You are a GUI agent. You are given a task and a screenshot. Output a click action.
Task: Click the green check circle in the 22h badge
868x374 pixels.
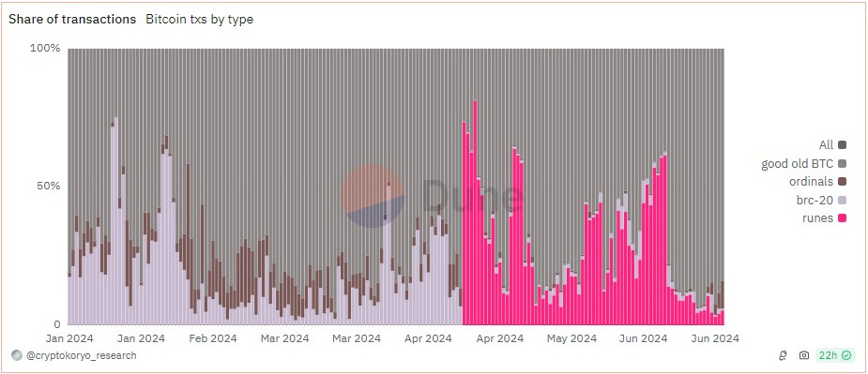845,355
